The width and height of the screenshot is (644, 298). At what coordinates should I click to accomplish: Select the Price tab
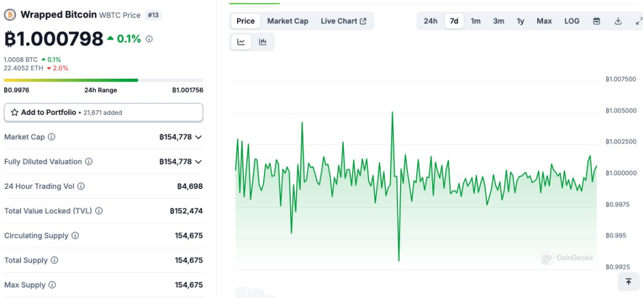[x=245, y=21]
